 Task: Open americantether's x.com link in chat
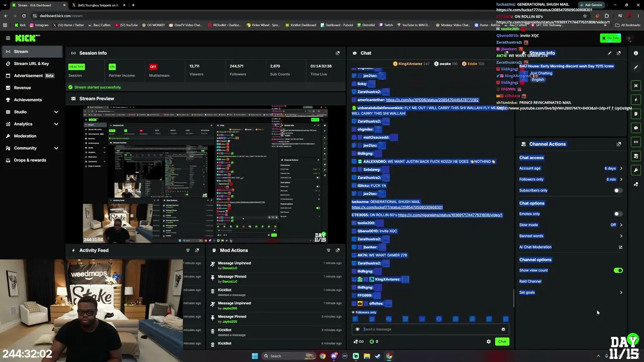tap(432, 100)
